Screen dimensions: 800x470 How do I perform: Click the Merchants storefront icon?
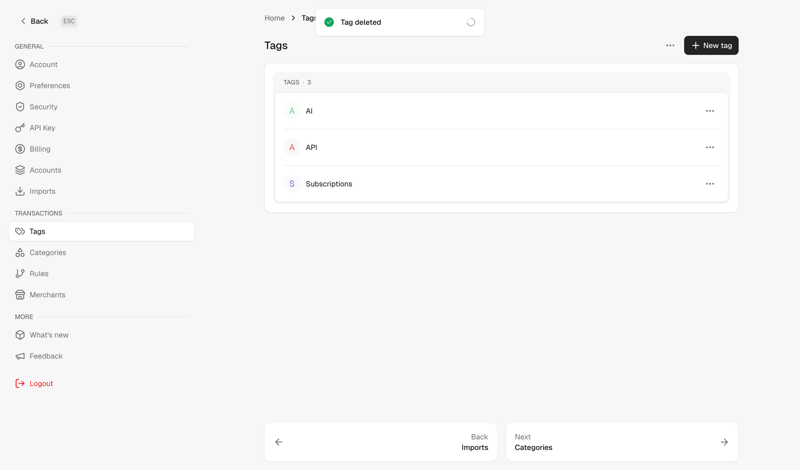click(x=20, y=295)
